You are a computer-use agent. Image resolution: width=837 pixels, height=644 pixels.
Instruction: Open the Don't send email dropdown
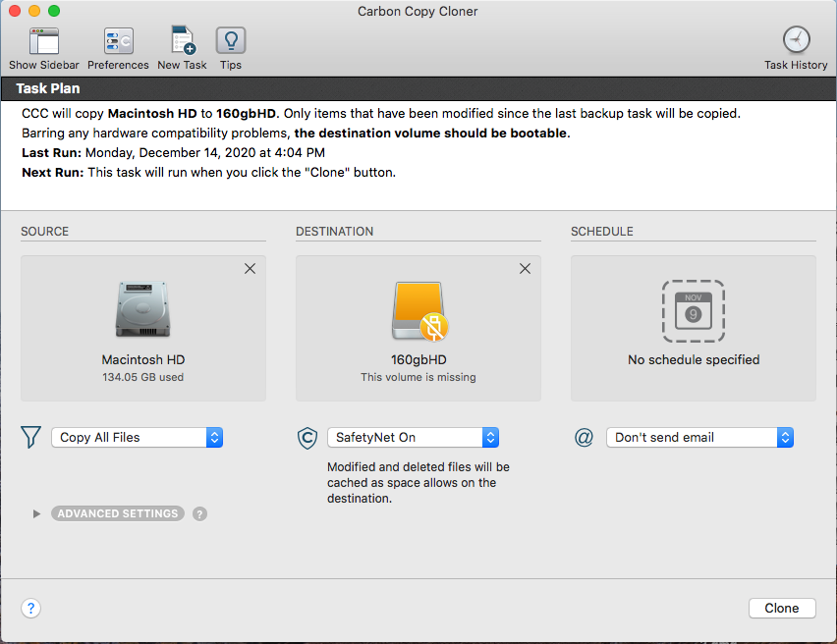pos(699,438)
